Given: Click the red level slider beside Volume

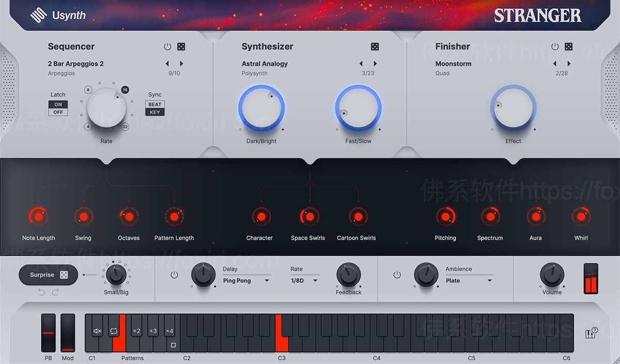Looking at the screenshot, I should pos(591,278).
